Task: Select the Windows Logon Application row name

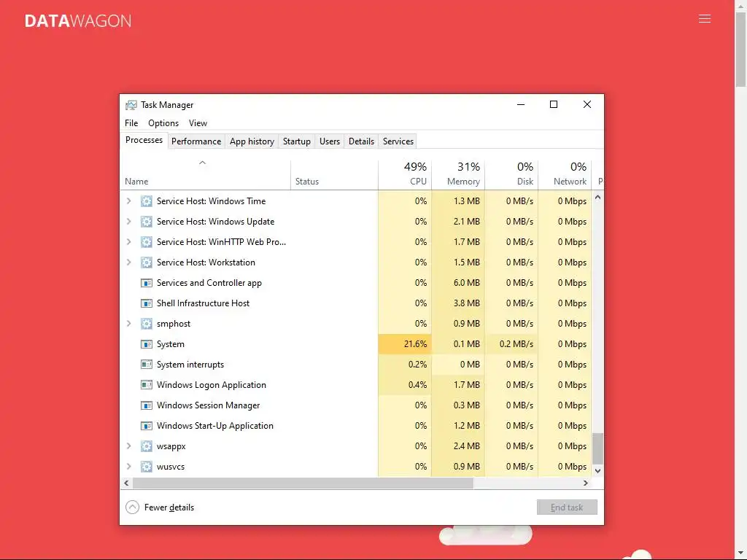Action: 211,385
